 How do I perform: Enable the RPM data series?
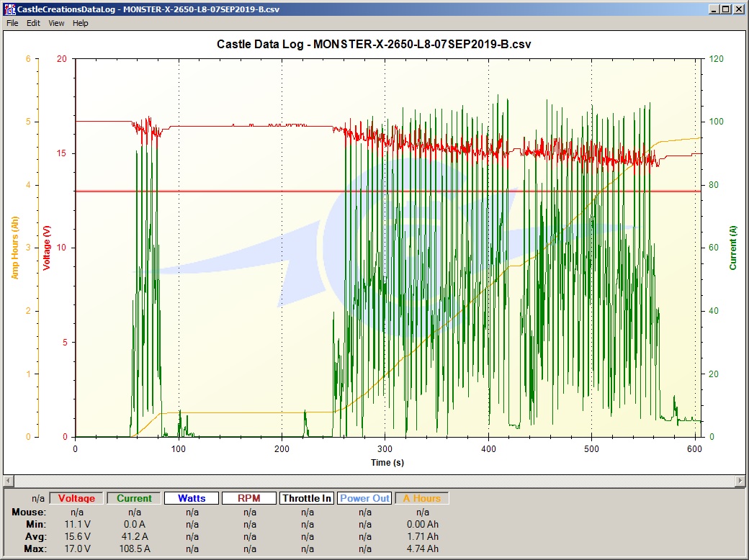click(249, 498)
